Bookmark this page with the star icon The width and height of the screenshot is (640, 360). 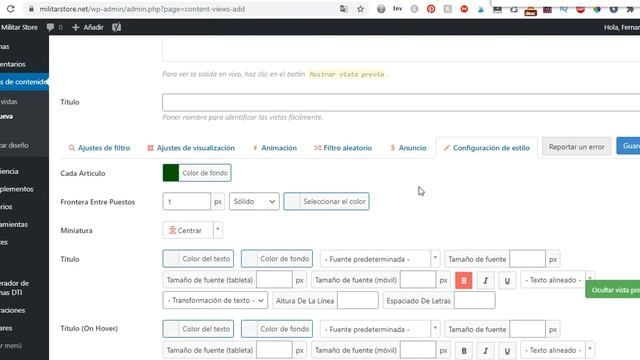[360, 9]
